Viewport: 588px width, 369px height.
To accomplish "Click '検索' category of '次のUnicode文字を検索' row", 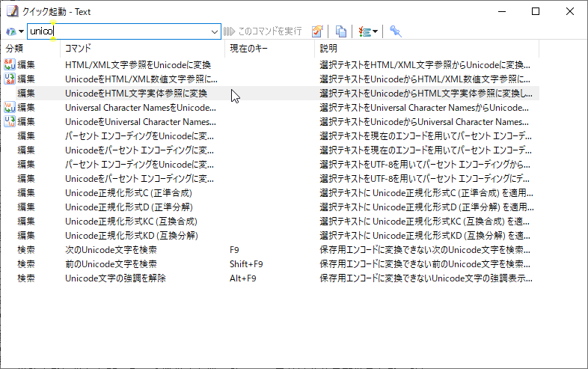I will coord(26,250).
